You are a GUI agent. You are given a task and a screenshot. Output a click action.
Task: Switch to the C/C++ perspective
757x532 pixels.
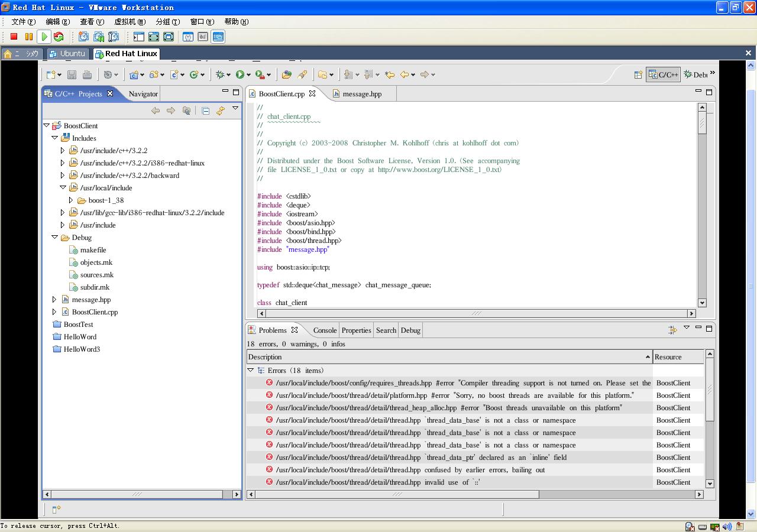coord(663,74)
